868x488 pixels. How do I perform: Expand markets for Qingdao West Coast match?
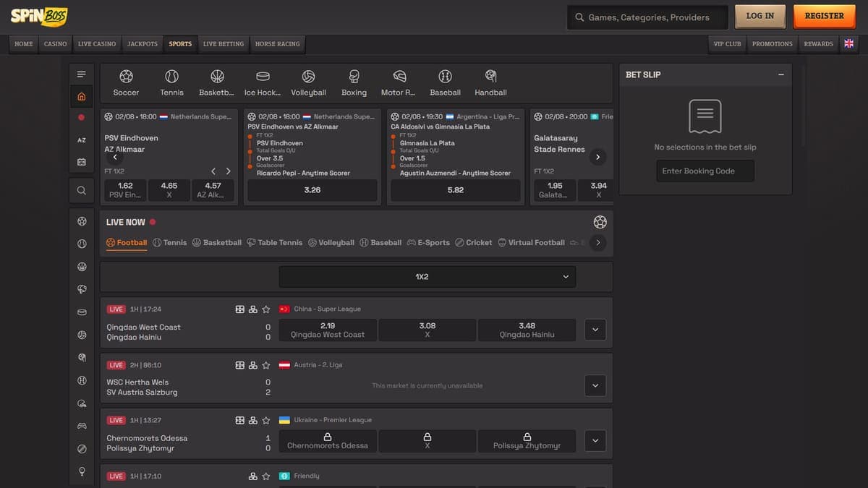[x=595, y=330]
